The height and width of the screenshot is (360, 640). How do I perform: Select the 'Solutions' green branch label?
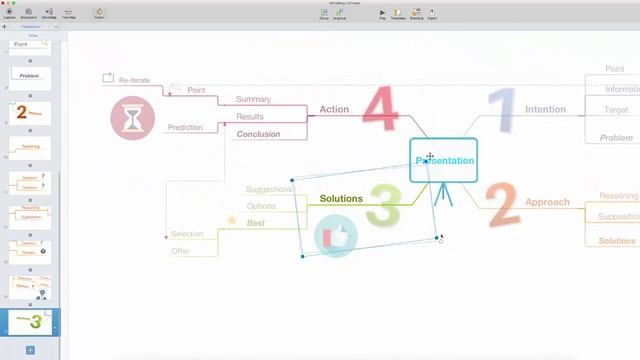click(341, 199)
